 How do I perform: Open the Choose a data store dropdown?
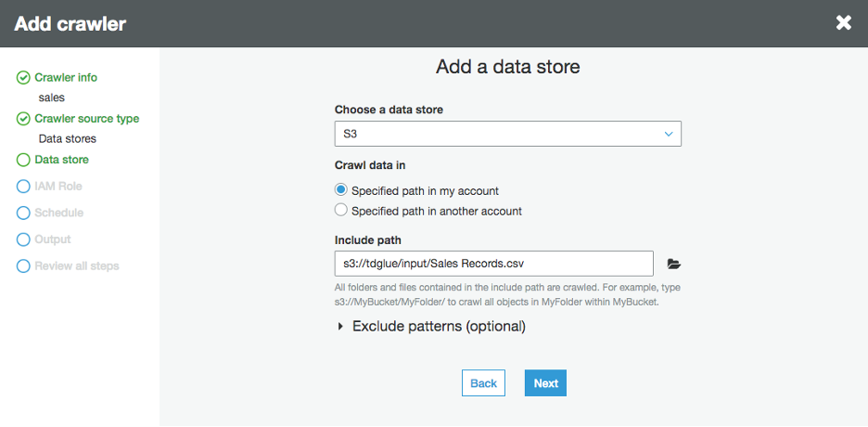pos(507,134)
